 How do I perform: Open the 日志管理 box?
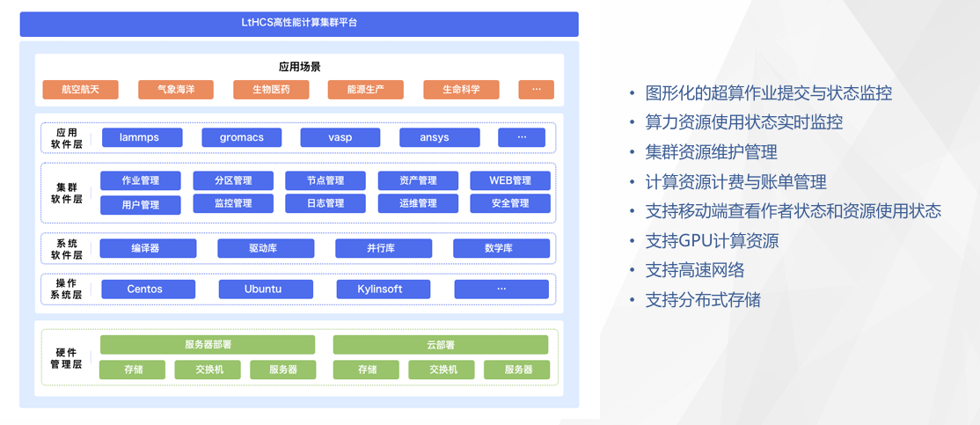click(325, 203)
